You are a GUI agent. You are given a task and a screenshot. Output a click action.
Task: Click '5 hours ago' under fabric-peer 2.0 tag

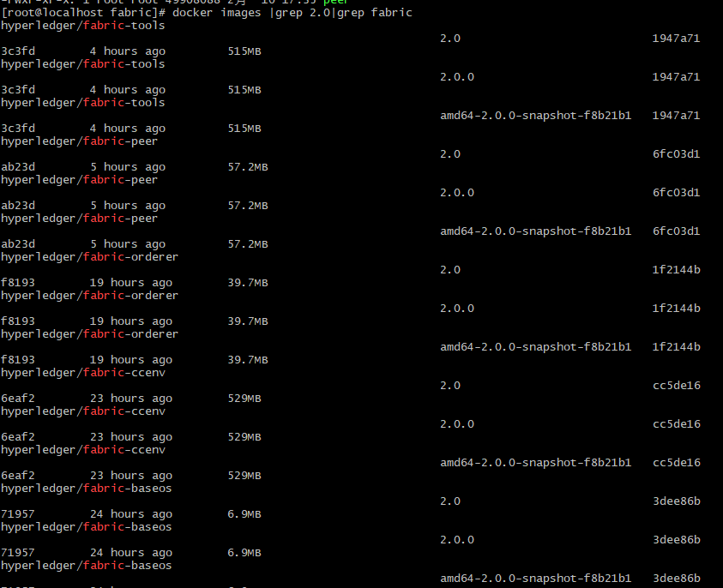point(127,167)
